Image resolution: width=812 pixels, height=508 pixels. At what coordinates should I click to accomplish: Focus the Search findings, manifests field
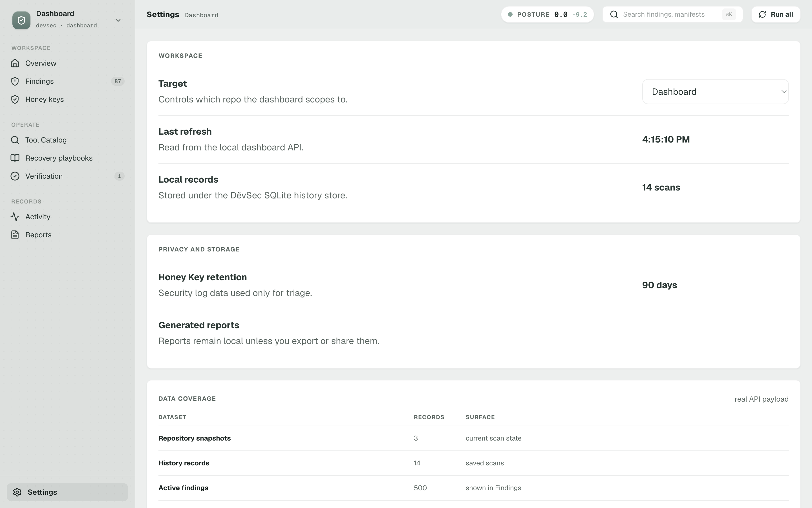(672, 14)
